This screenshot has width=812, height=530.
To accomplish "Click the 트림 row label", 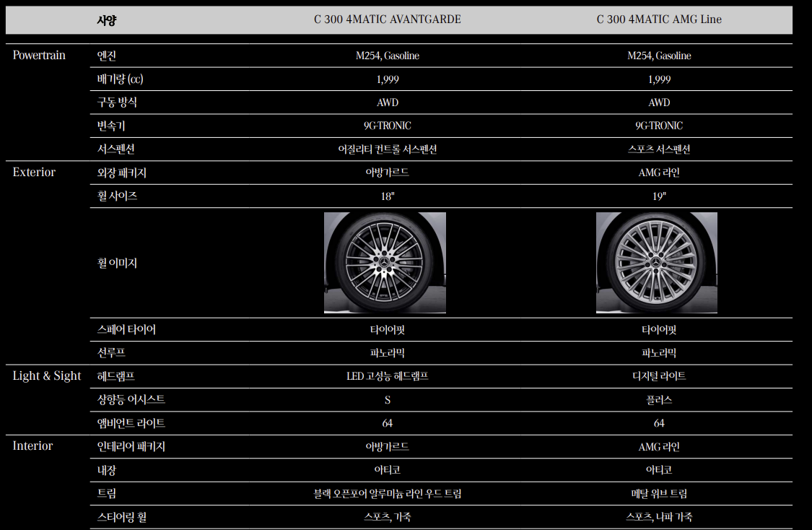I will 107,493.
